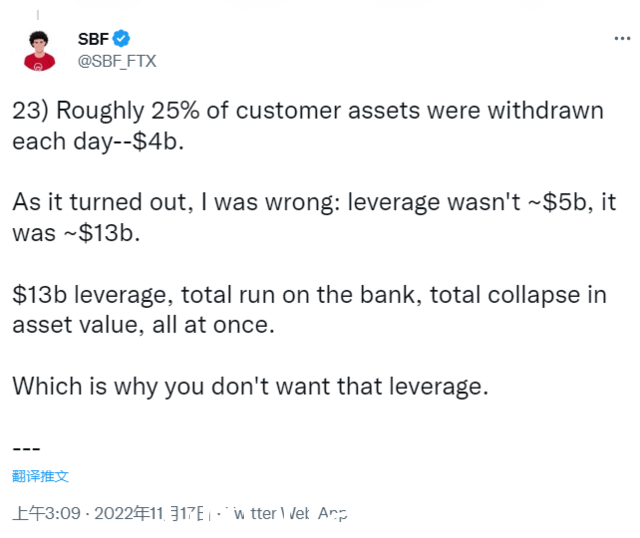Click the 上午3:09 timestamp

pos(47,513)
